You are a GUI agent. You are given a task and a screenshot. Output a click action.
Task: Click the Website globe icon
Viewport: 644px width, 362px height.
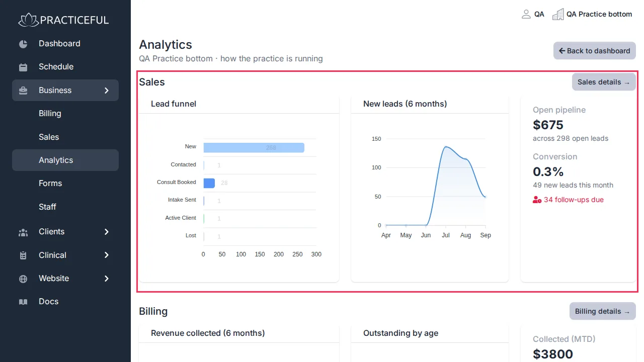tap(23, 279)
